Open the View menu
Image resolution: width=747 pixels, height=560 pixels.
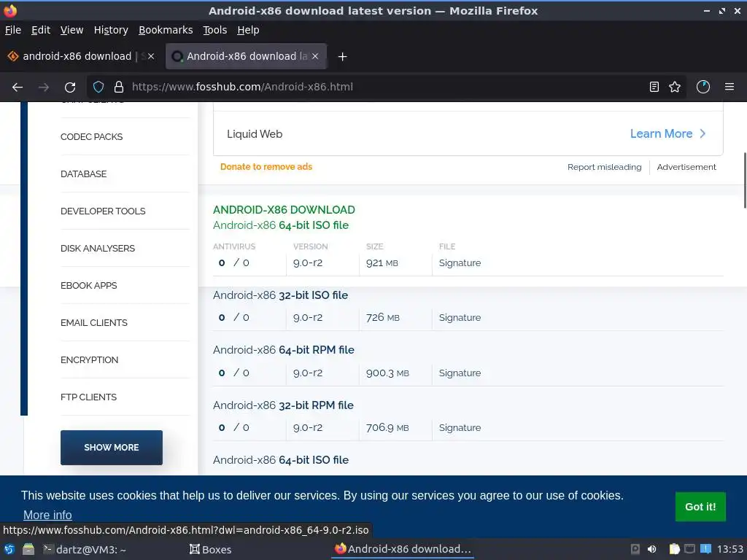pos(71,30)
